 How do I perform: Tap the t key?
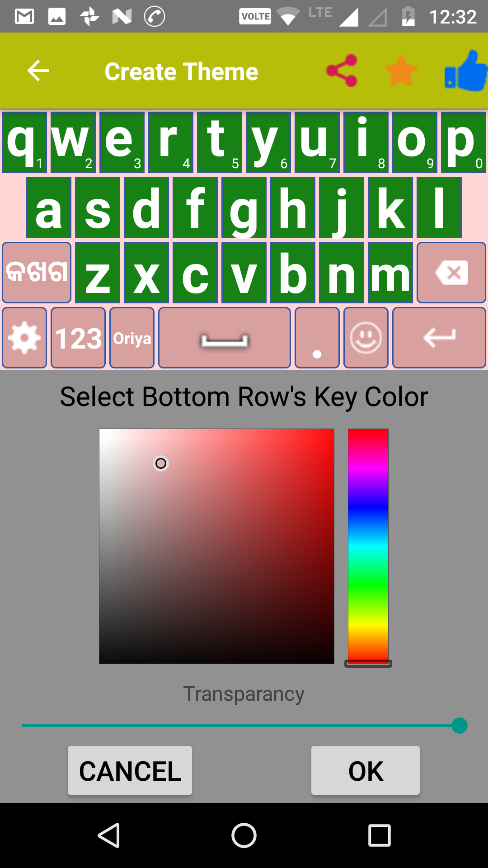[220, 142]
